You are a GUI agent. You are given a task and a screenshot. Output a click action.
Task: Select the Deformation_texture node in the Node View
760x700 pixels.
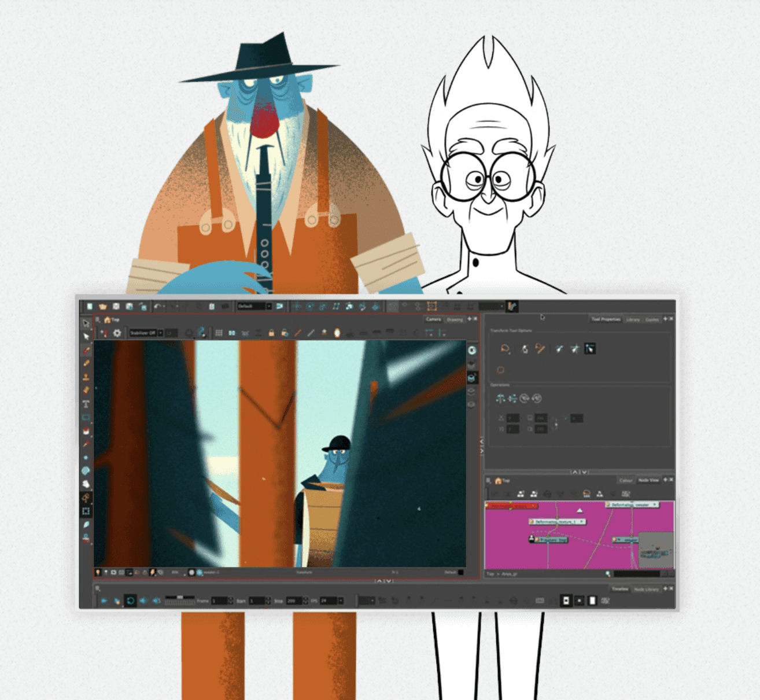[x=556, y=521]
